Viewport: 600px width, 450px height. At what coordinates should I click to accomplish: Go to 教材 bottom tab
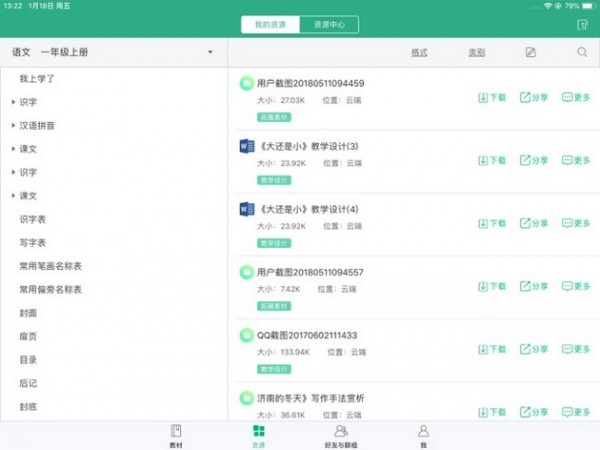point(176,436)
